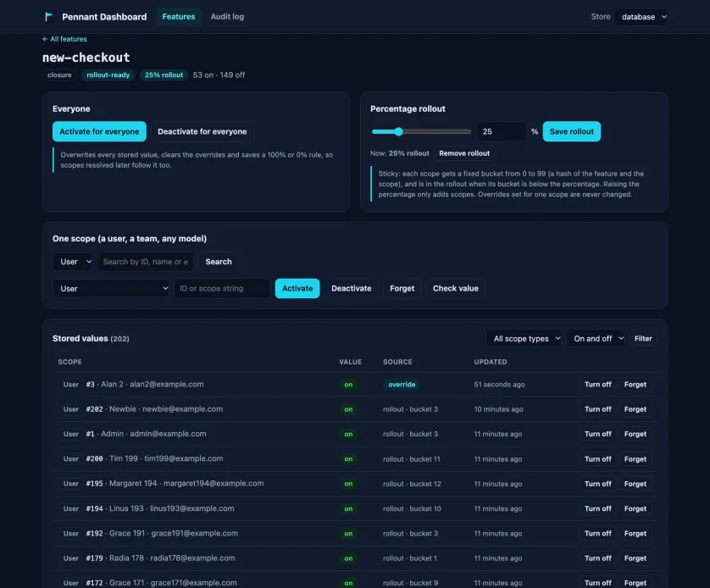Click the '53 on · 149 off' count text
This screenshot has height=588, width=710.
219,75
